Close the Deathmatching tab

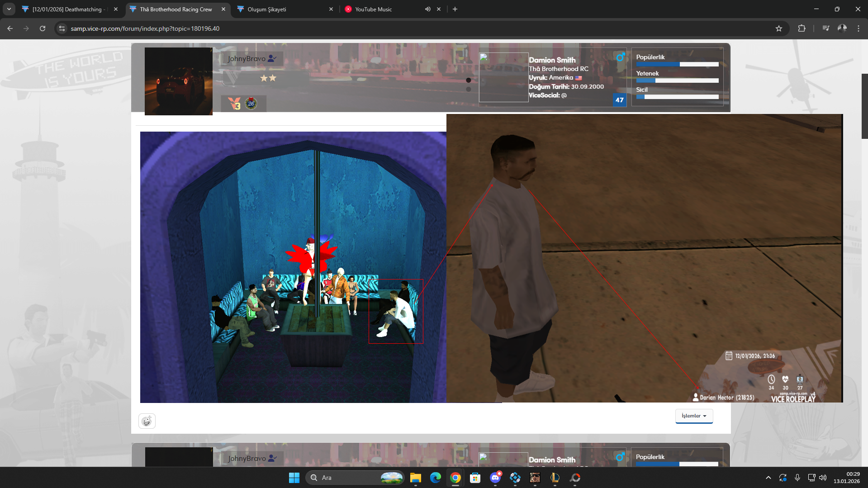[x=116, y=9]
